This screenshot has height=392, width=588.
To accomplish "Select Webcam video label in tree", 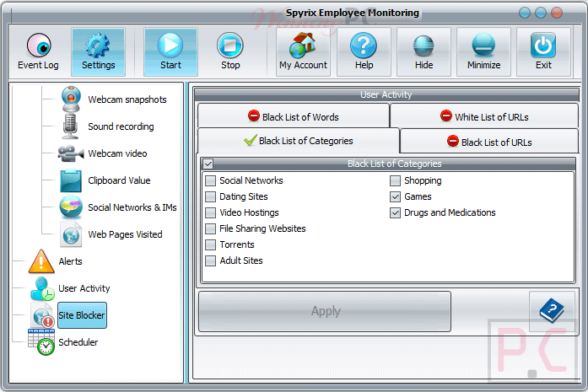I will coord(117,153).
